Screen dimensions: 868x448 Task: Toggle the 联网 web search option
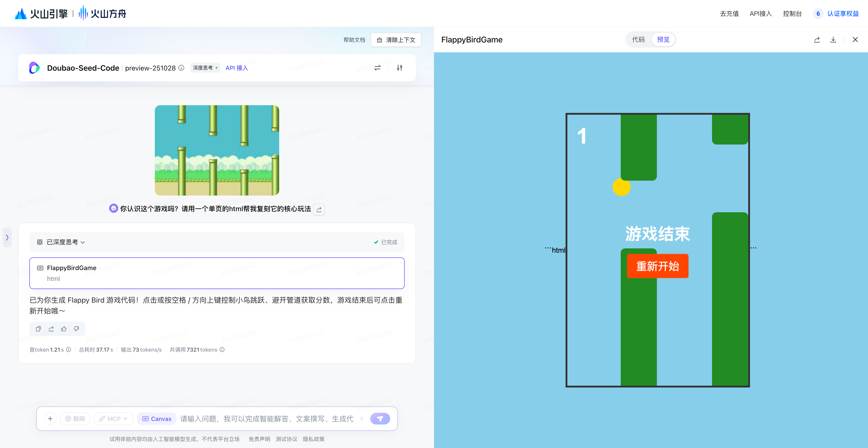[x=75, y=419]
